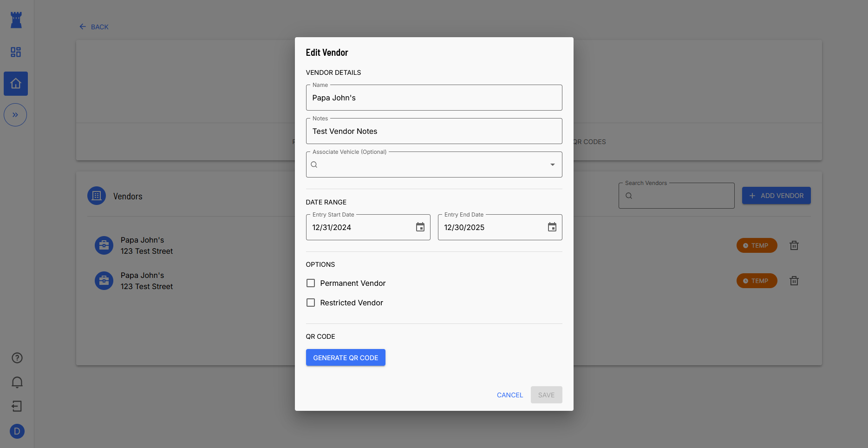Open calendar picker for Entry Start Date
The height and width of the screenshot is (448, 868).
point(420,227)
